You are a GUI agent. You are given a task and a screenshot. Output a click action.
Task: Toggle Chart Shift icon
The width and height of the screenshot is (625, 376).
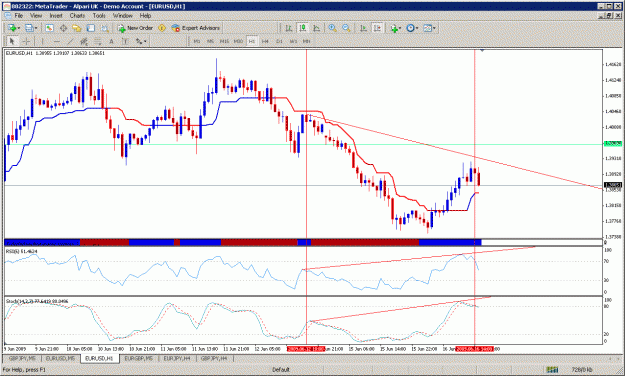coord(377,28)
